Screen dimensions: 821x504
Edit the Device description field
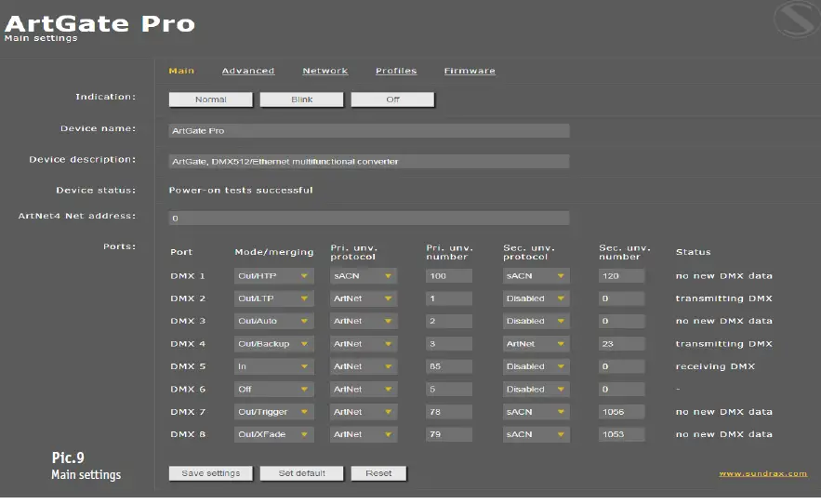369,162
